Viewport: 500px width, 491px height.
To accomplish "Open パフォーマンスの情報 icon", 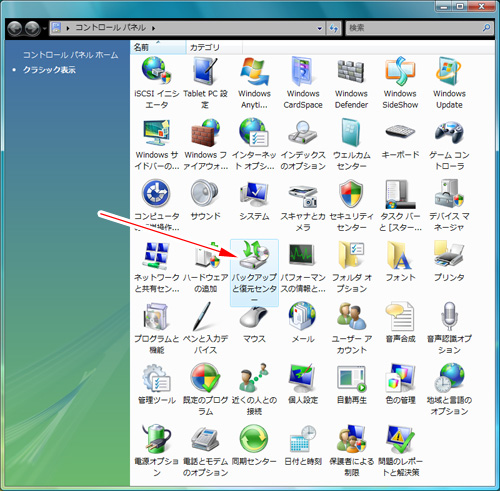I will click(303, 255).
